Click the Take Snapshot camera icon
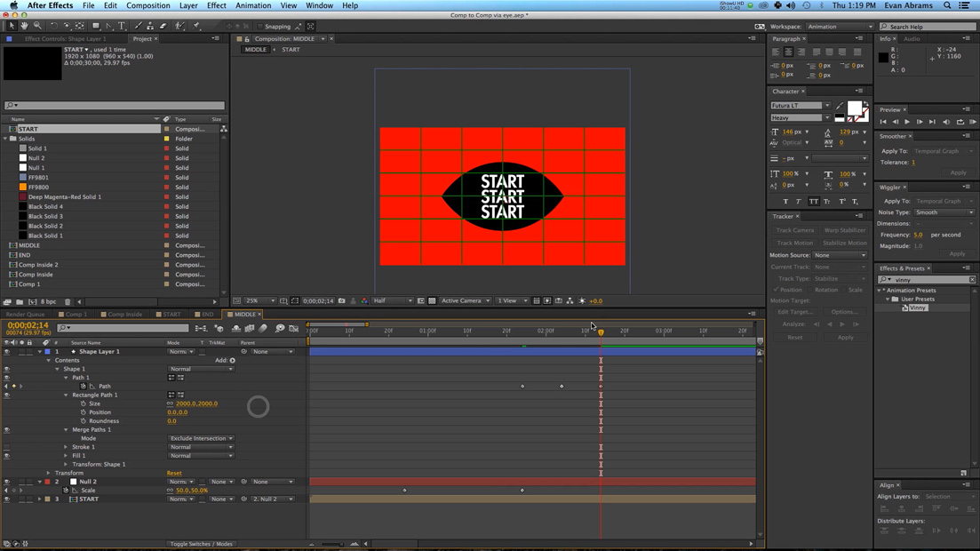Viewport: 980px width, 551px height. 342,301
